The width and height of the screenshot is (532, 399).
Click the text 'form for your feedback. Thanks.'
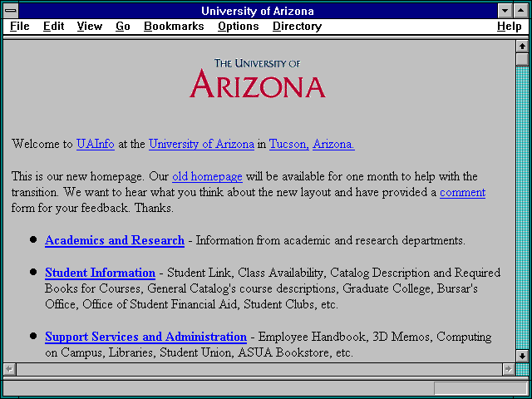click(92, 208)
